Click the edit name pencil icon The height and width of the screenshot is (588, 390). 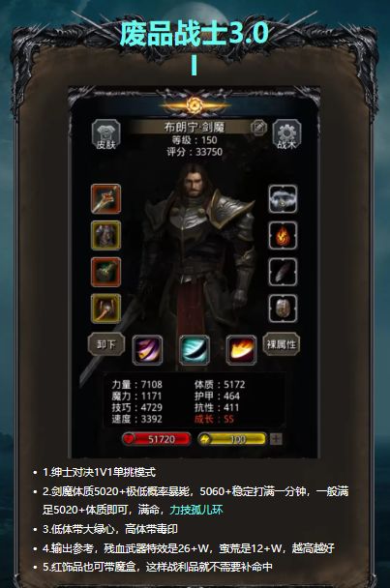pyautogui.click(x=258, y=128)
